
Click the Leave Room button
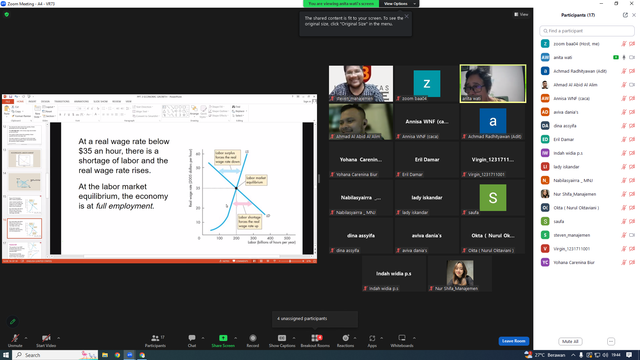(513, 341)
